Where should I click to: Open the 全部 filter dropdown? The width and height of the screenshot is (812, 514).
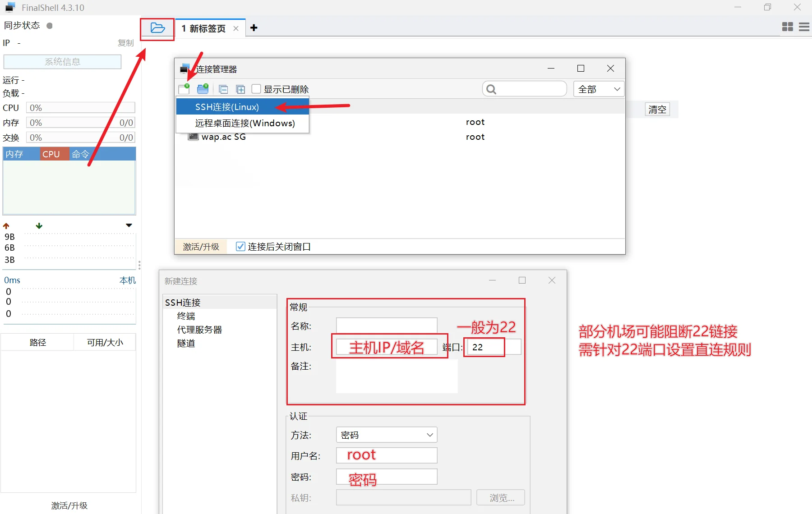[x=599, y=89]
